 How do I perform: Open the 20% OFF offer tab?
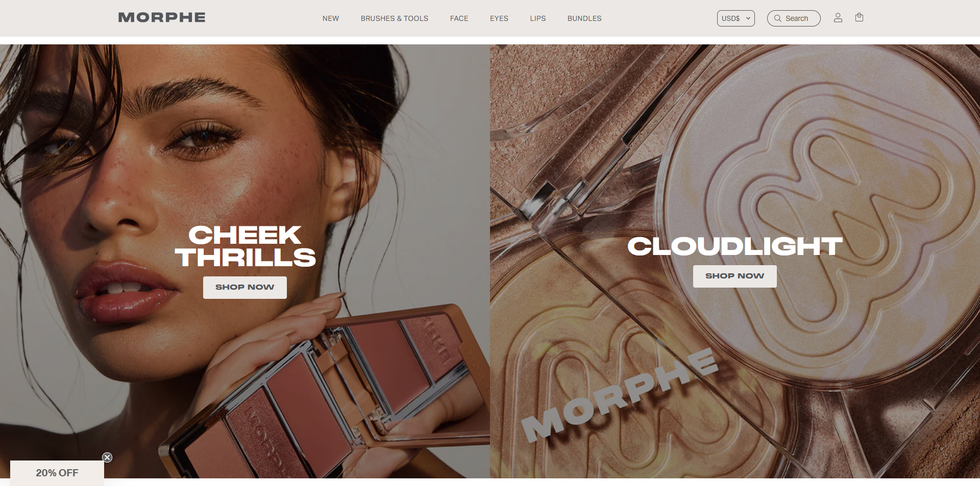[57, 473]
